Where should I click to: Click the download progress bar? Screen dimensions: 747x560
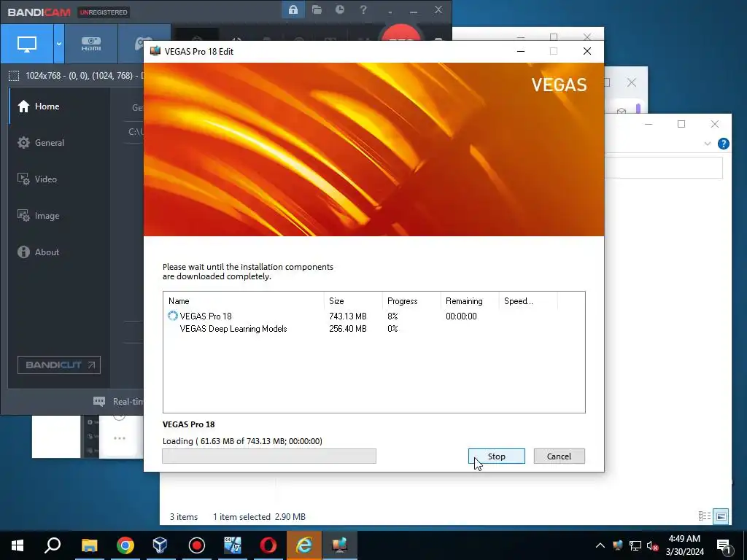269,456
